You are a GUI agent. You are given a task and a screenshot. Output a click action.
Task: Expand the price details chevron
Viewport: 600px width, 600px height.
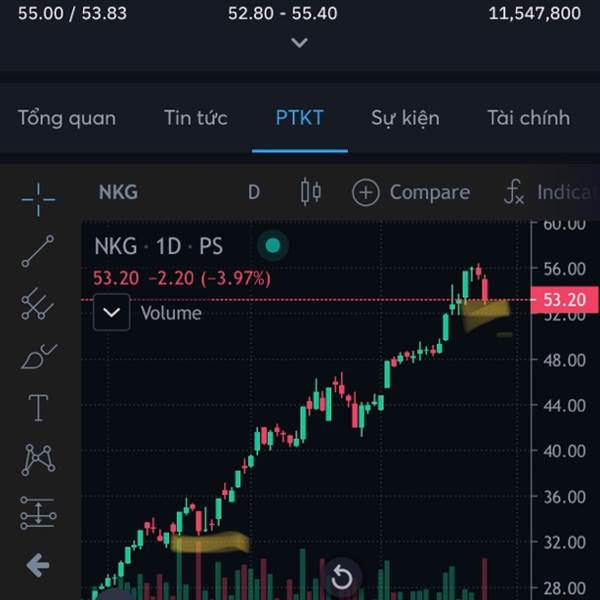click(x=299, y=42)
